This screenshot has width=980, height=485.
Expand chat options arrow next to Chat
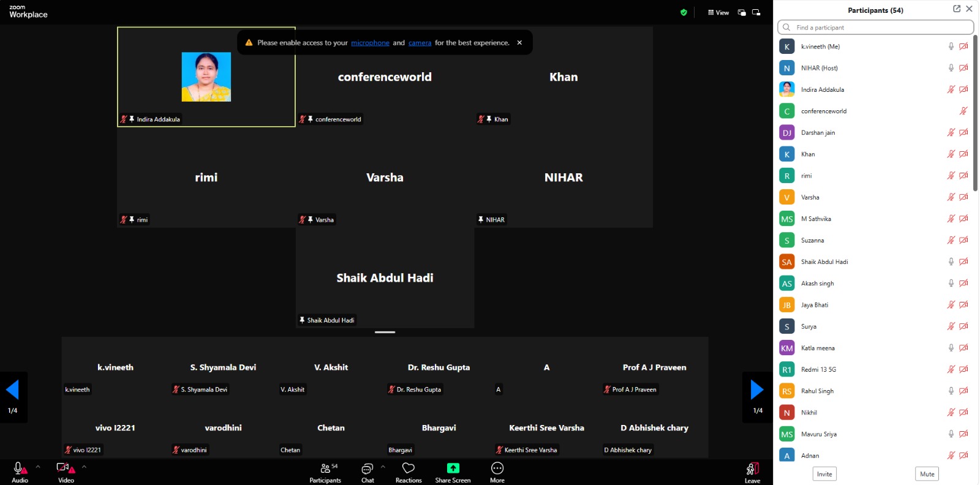[383, 467]
